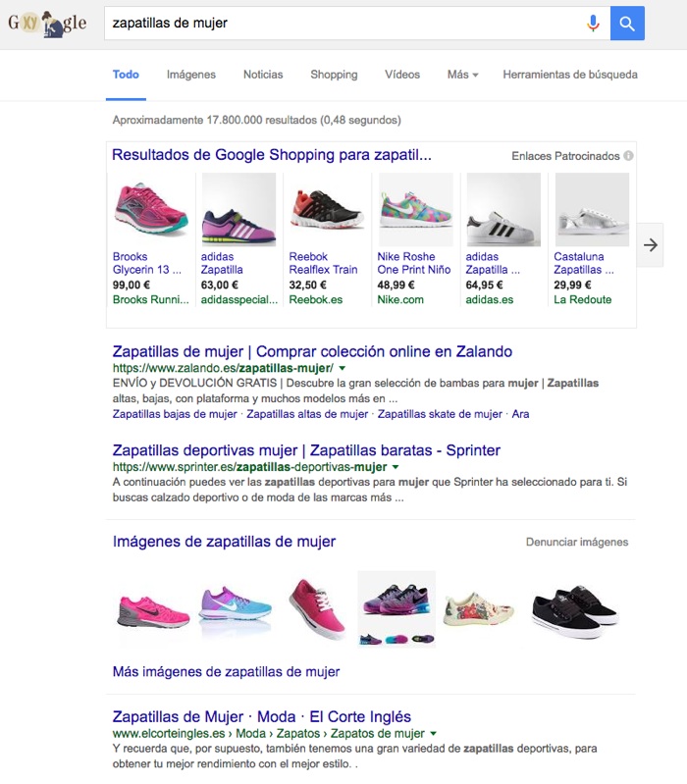687x784 pixels.
Task: Click the La Redoute seller link
Action: [x=583, y=299]
